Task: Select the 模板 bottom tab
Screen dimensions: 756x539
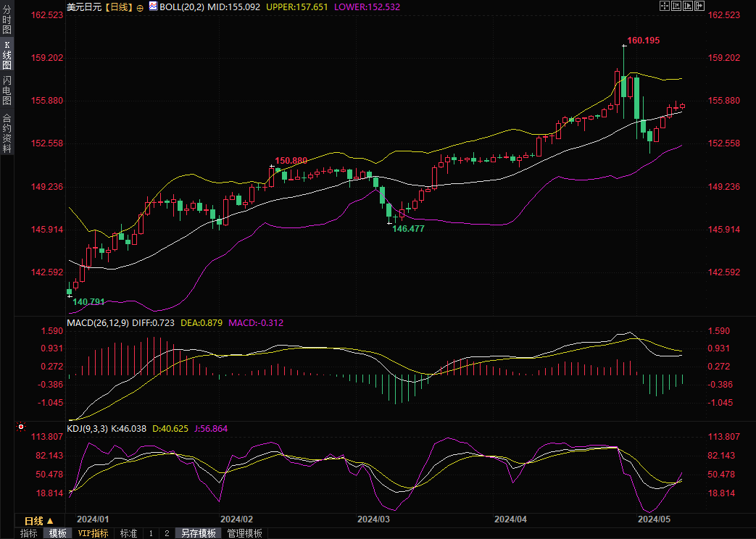Action: (57, 533)
